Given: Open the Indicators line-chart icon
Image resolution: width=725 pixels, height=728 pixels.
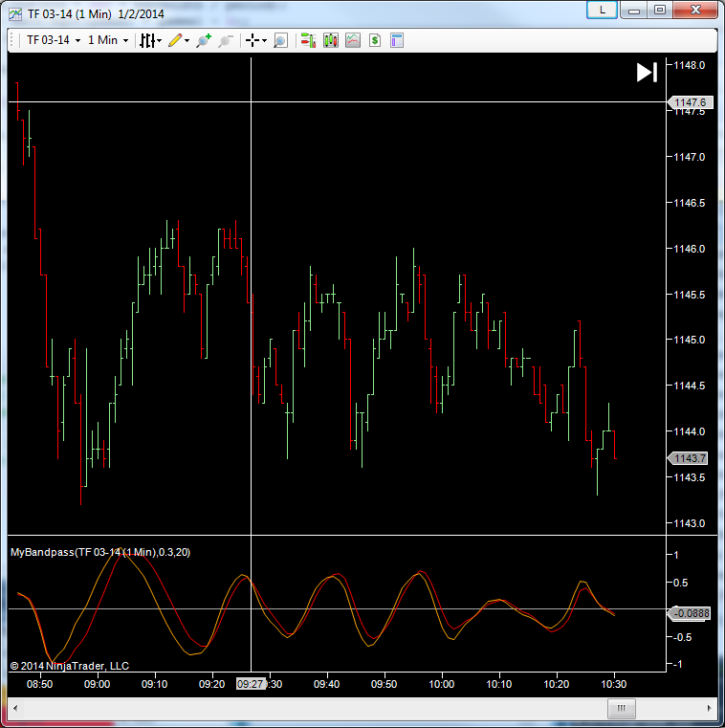Looking at the screenshot, I should point(353,40).
